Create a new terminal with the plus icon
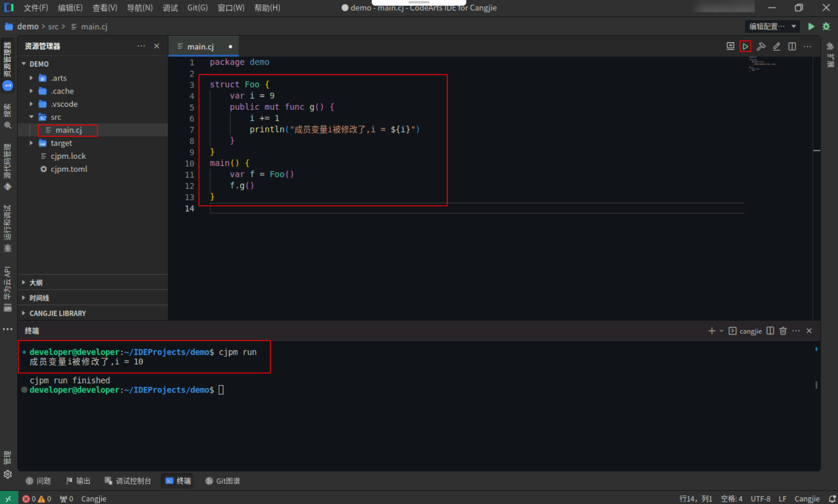Viewport: 838px width, 504px height. (712, 331)
